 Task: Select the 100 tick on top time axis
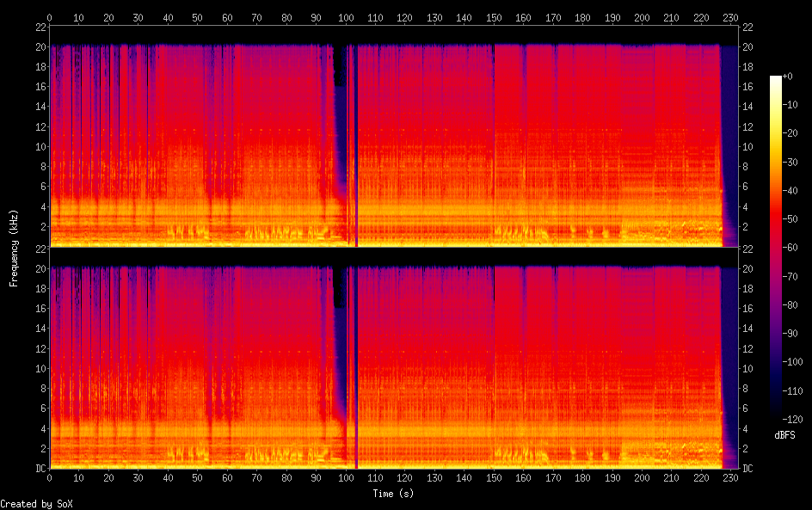tap(346, 17)
